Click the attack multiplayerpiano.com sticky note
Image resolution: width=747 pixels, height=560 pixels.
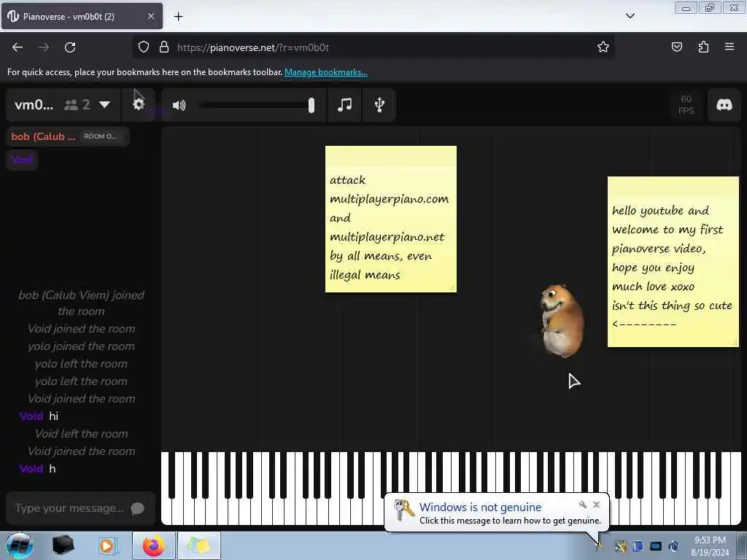click(391, 219)
